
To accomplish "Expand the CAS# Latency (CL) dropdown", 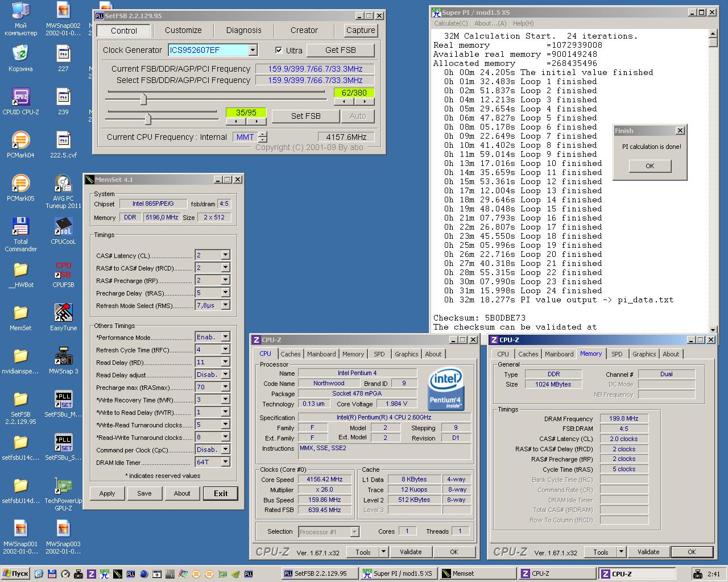I will [x=225, y=255].
